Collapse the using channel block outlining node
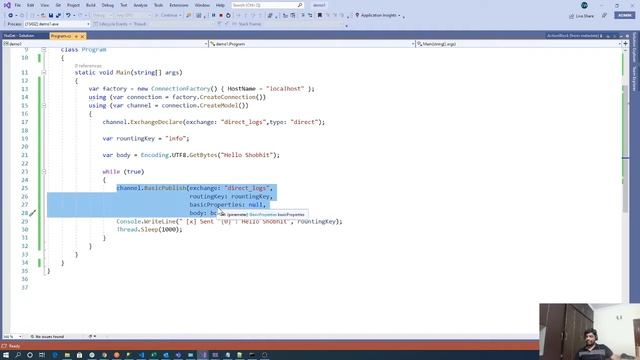Viewport: 640px width, 360px height. coord(44,105)
